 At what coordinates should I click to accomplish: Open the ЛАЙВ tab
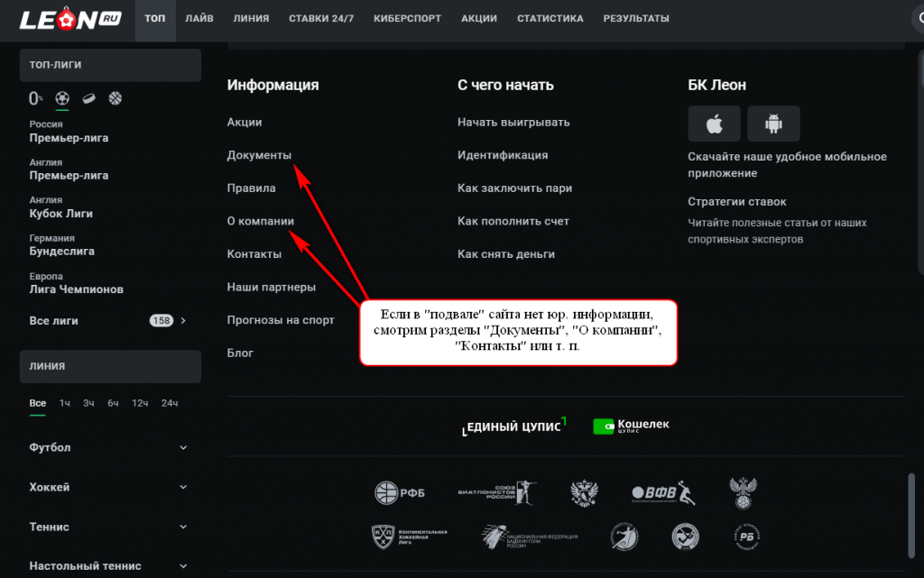tap(199, 19)
